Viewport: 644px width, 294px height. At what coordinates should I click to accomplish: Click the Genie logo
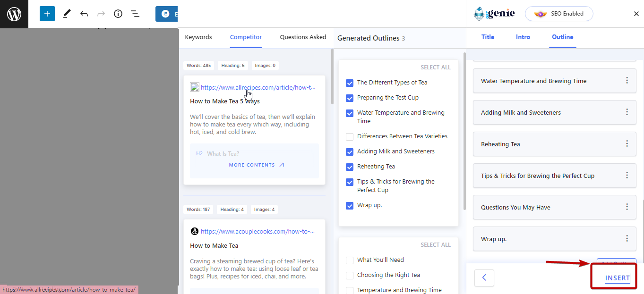pos(494,14)
